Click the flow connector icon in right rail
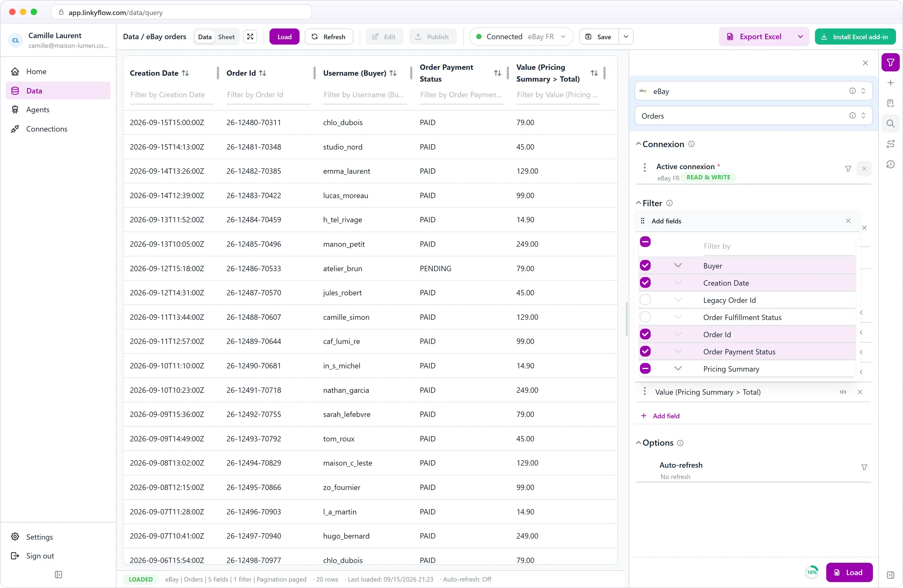This screenshot has height=588, width=903. click(890, 144)
